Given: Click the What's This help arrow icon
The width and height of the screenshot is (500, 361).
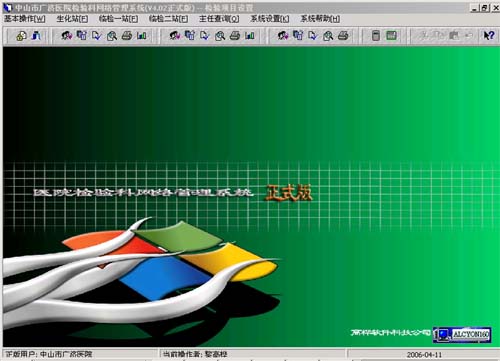Looking at the screenshot, I should coord(489,36).
